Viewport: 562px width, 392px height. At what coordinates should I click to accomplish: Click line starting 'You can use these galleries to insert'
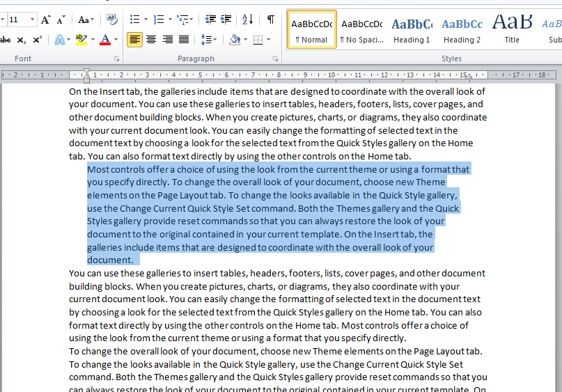[277, 273]
